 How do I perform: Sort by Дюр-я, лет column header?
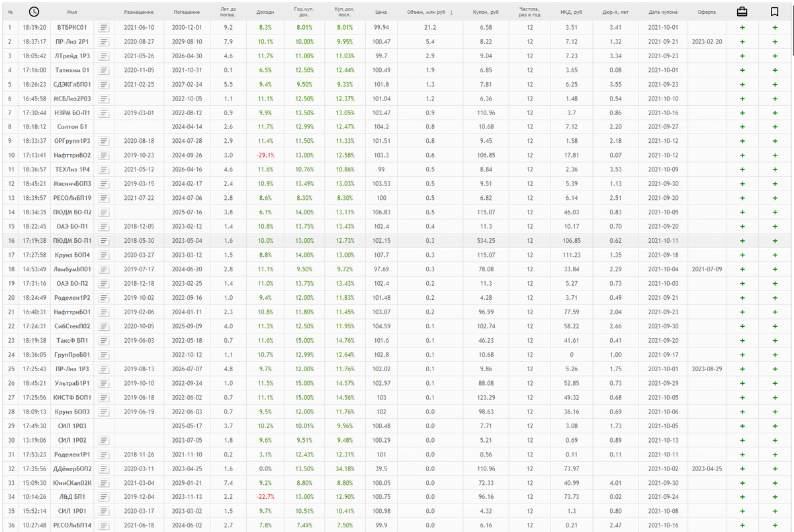pyautogui.click(x=615, y=13)
